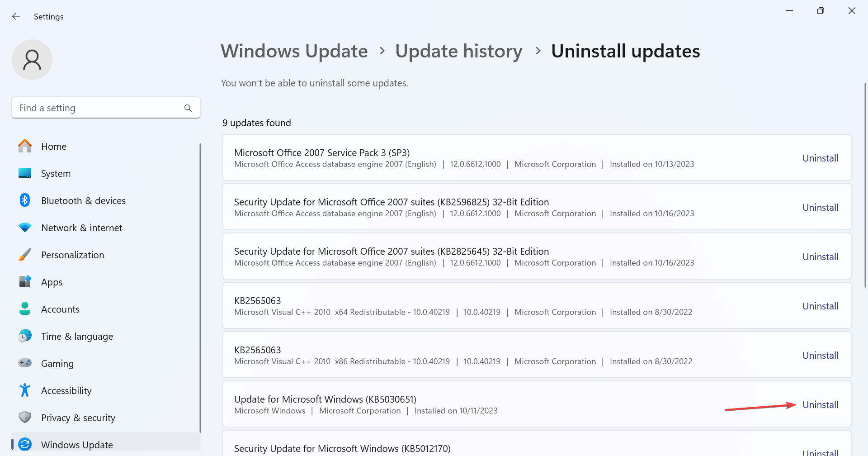Click the main page vertical scrollbar
The width and height of the screenshot is (868, 456).
[x=865, y=185]
